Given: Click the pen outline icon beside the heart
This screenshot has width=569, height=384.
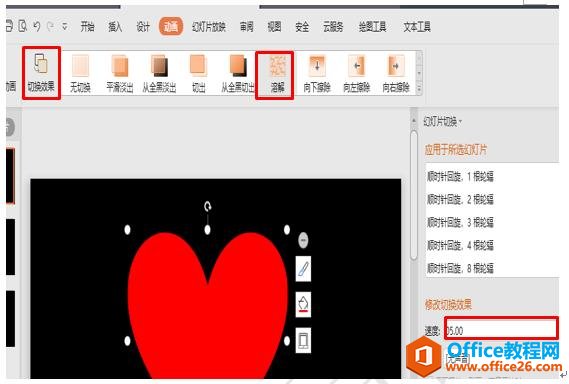Looking at the screenshot, I should 303,269.
